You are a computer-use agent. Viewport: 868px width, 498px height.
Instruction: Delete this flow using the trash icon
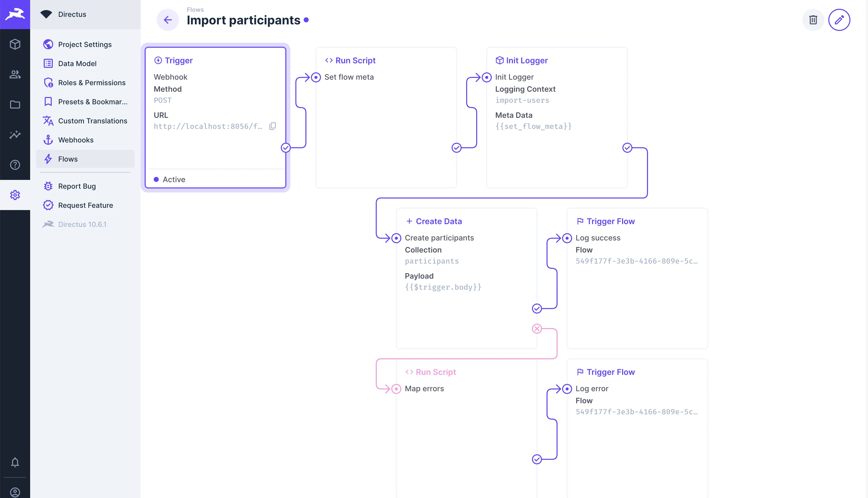tap(813, 20)
